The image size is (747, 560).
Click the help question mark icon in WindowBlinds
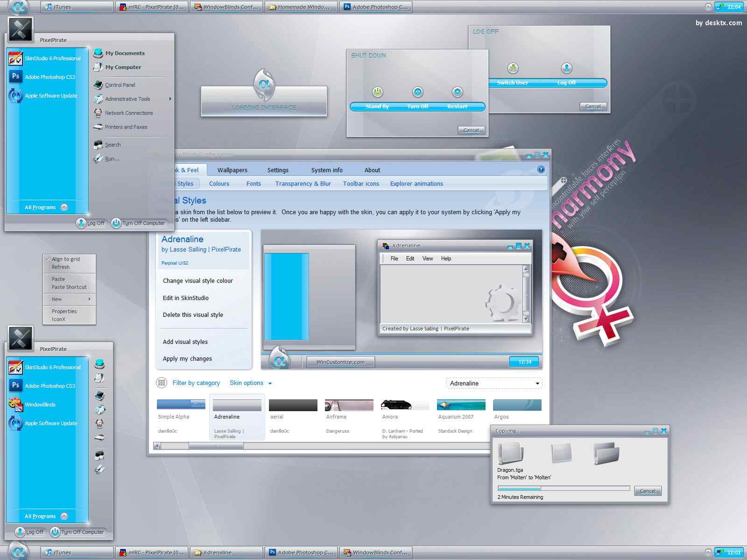(x=541, y=170)
